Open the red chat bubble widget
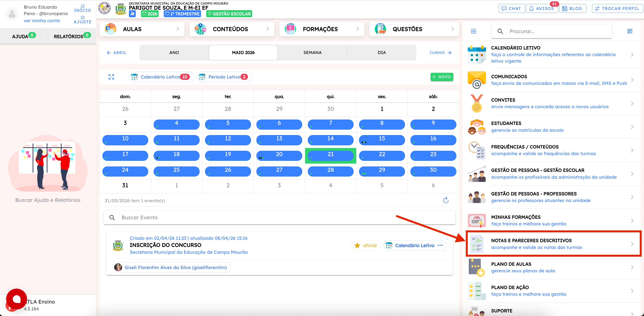Screen dimensions: 644x316 pos(16,299)
